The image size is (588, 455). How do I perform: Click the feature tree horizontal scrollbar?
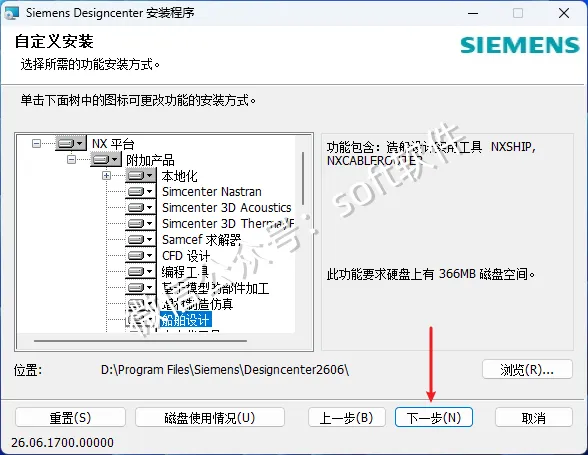(x=140, y=341)
